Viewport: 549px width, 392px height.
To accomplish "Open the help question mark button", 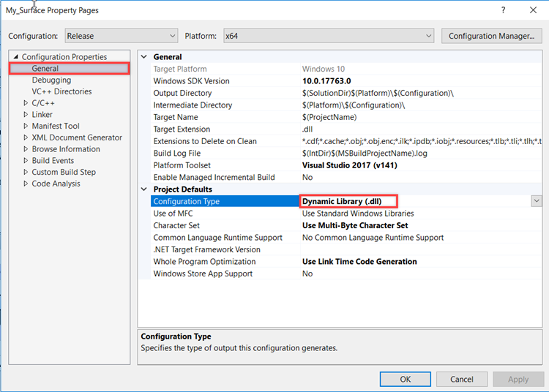I will 503,10.
